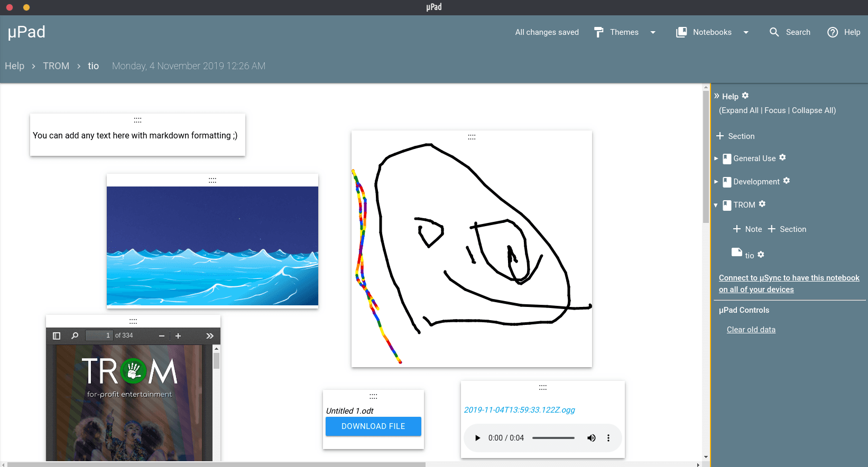Click the Clear old data link
The image size is (868, 467).
coord(751,330)
